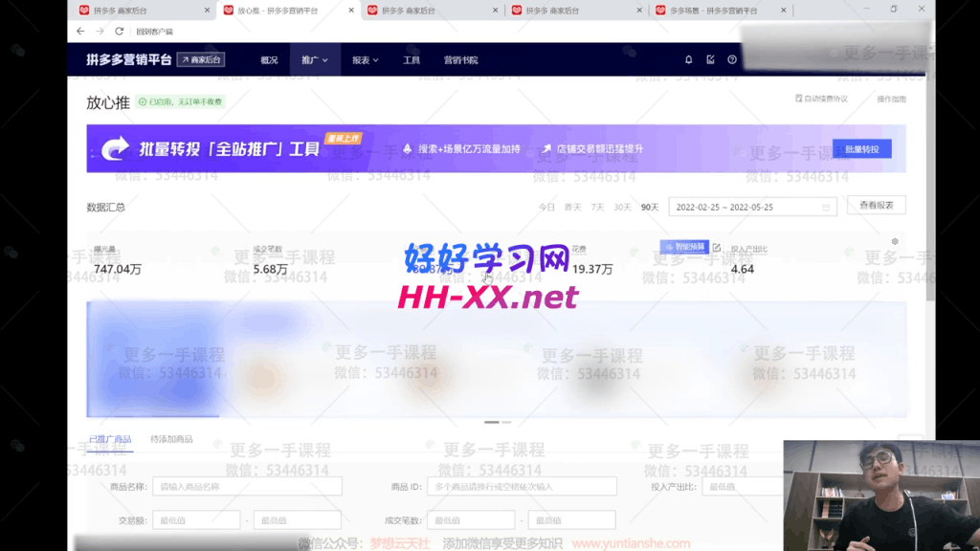Click the 拼多多营销平台 logo
The height and width of the screenshot is (551, 980).
129,60
